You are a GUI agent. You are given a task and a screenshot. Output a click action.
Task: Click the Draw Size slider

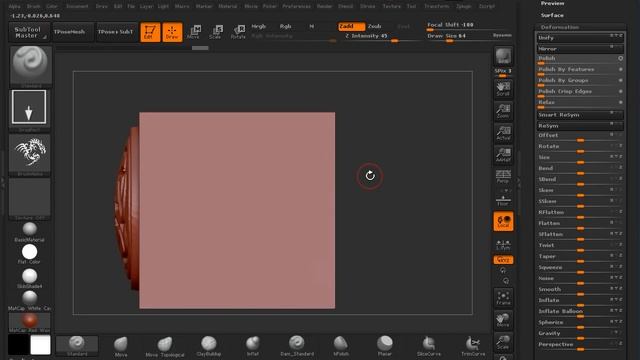[458, 37]
